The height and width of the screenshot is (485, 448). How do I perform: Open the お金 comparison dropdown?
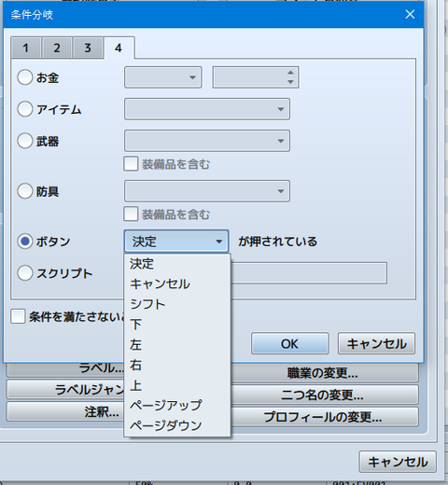click(x=163, y=77)
